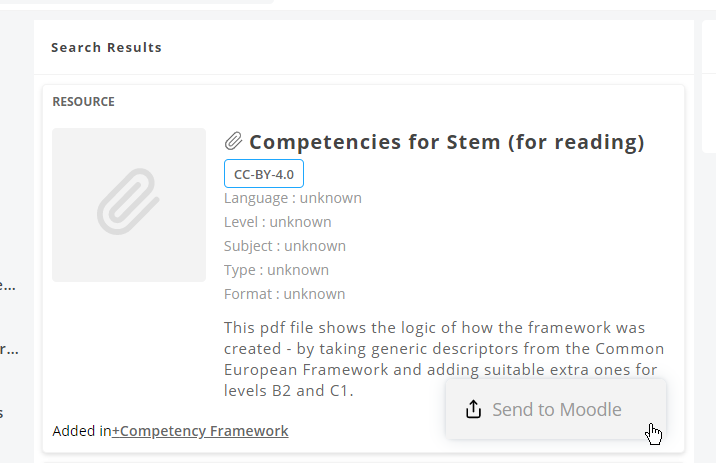
Task: Open the large paperclip placeholder thumbnail
Action: [x=129, y=205]
